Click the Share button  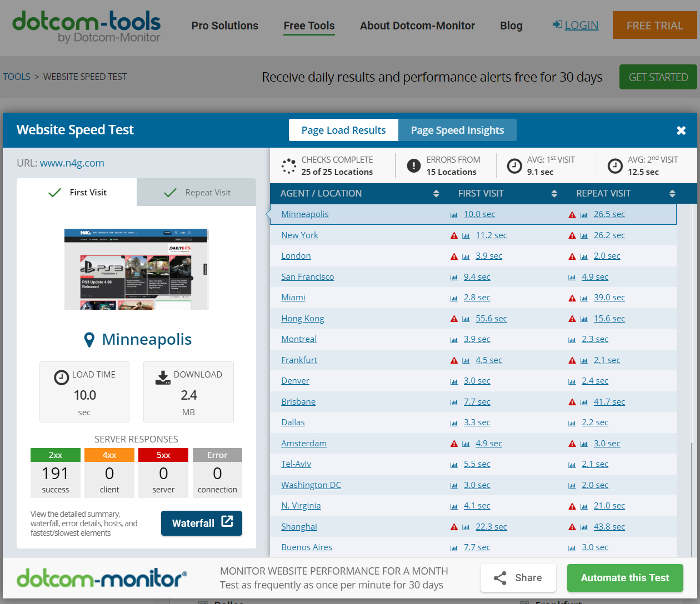point(518,578)
